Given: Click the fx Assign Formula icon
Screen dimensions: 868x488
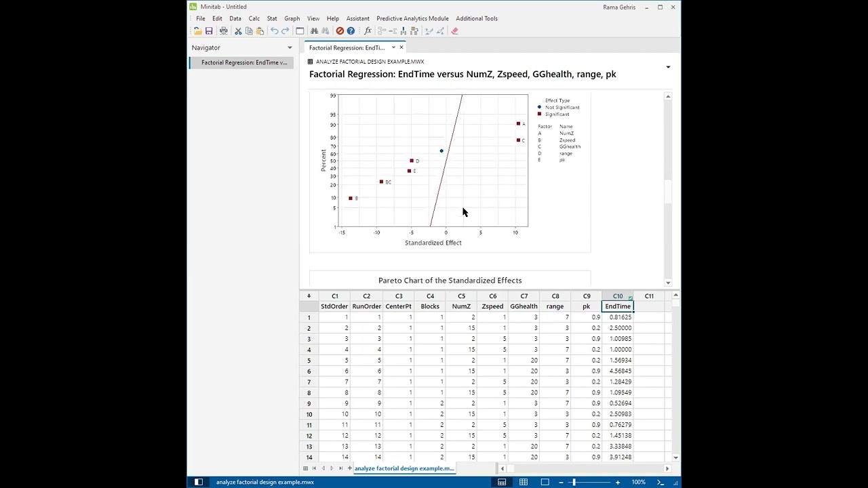Looking at the screenshot, I should pyautogui.click(x=368, y=31).
